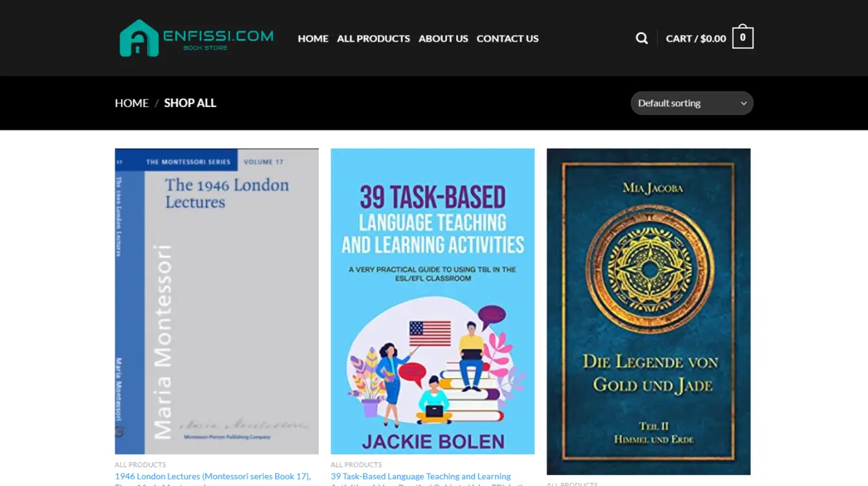Click All Products label under Montessori book

(x=140, y=464)
